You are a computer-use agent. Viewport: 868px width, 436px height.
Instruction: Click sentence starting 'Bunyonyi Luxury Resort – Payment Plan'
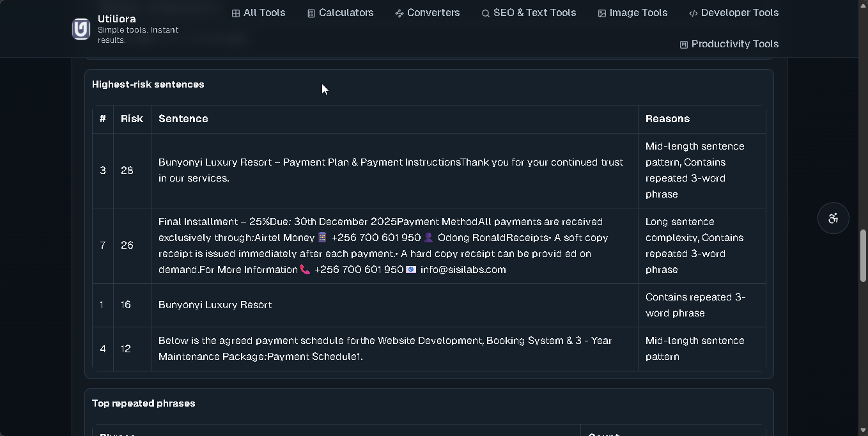click(x=391, y=170)
